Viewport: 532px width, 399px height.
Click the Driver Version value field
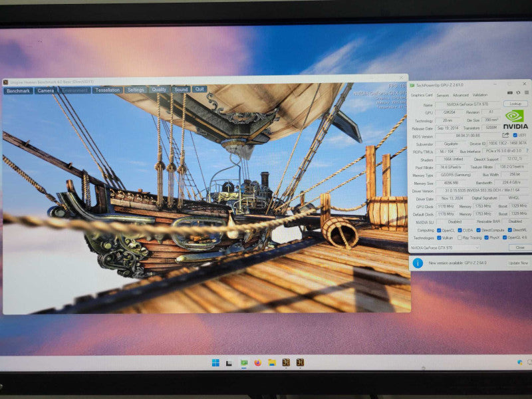(481, 191)
